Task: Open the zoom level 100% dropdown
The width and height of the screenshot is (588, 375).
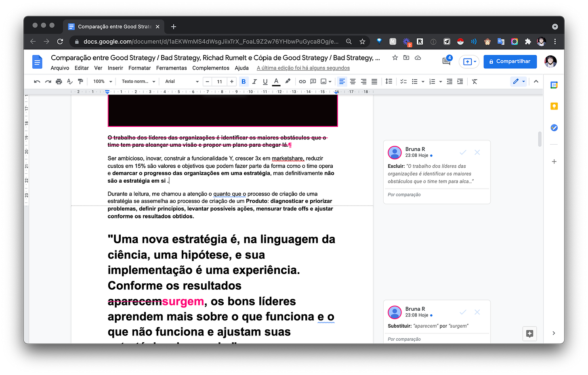Action: point(103,82)
